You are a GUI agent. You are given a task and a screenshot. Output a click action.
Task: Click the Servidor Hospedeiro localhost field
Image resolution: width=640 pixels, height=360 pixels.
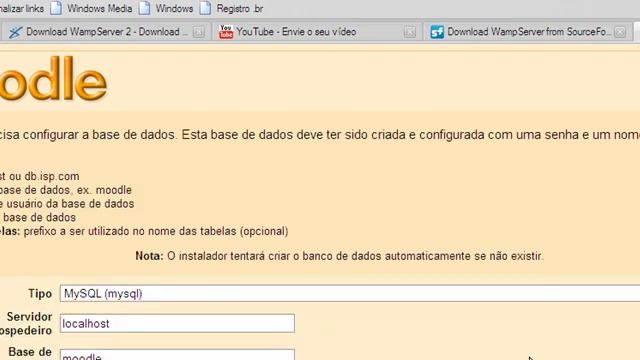177,323
